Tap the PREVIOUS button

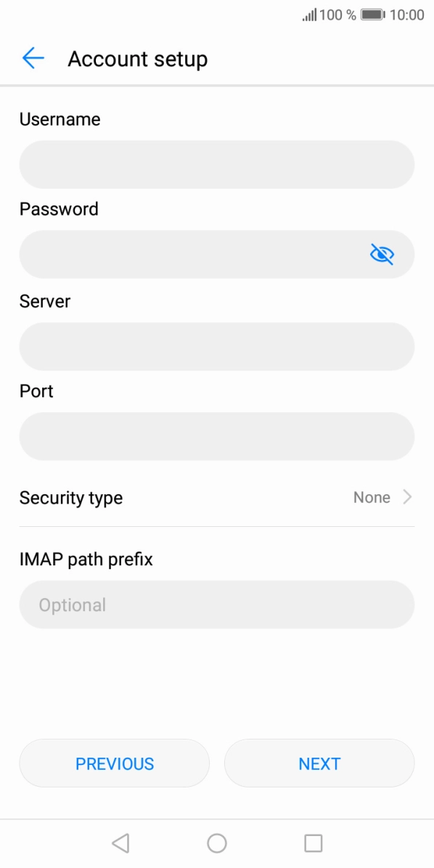(x=115, y=763)
